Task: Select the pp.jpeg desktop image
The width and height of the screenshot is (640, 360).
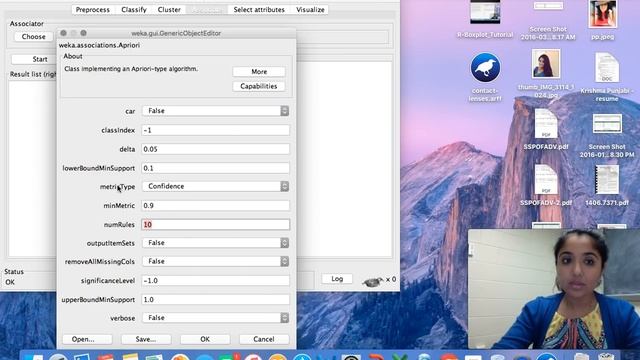Action: tap(603, 14)
